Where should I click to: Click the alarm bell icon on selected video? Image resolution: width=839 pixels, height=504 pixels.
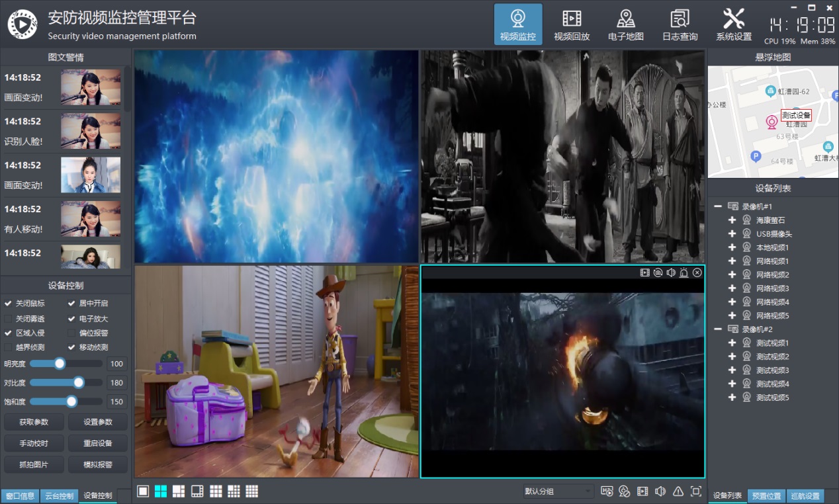pyautogui.click(x=684, y=273)
